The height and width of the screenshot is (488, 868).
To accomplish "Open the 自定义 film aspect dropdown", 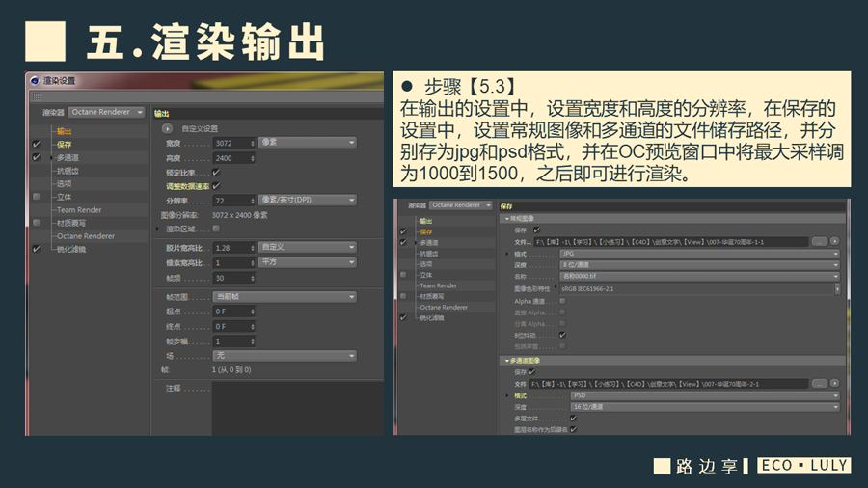I will pos(308,247).
